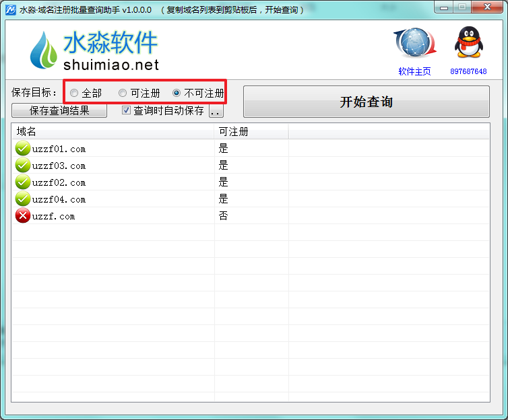Select the 不可注册 radio button

pos(177,93)
